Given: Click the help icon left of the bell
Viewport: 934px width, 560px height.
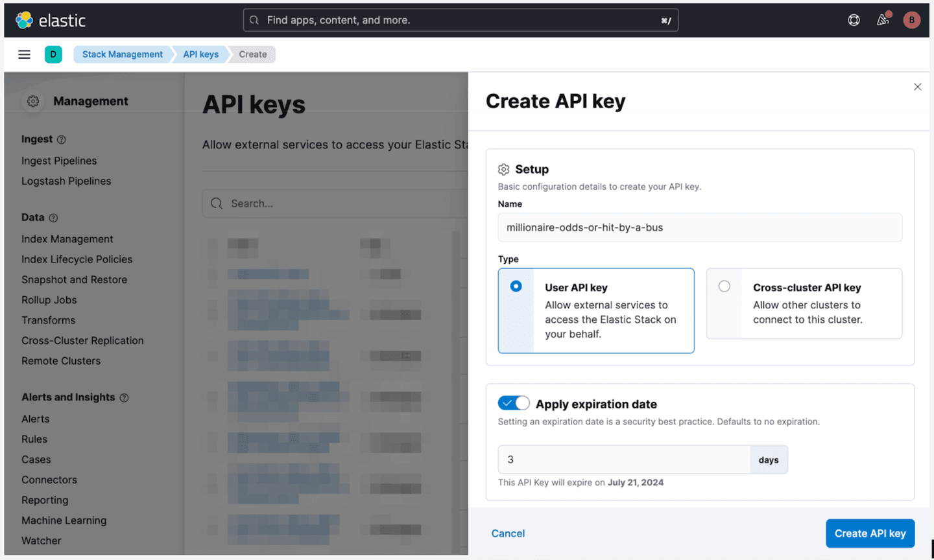Looking at the screenshot, I should (x=853, y=20).
